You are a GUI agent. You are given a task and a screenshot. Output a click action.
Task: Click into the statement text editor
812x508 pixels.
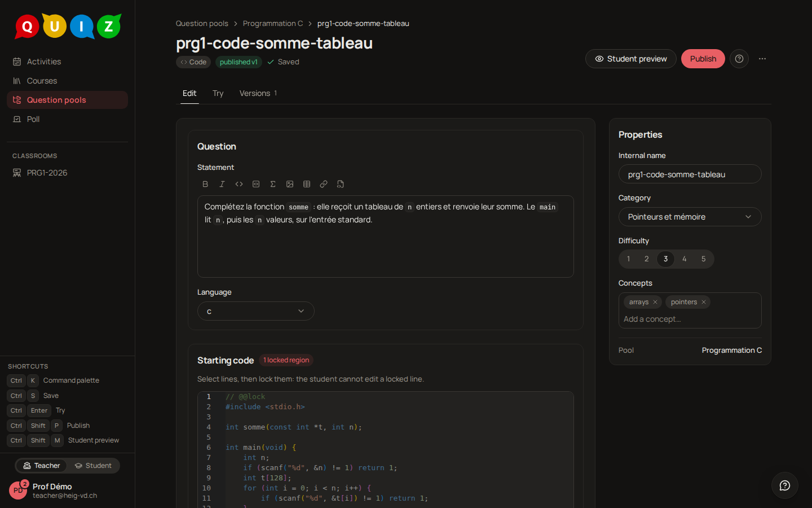[386, 237]
